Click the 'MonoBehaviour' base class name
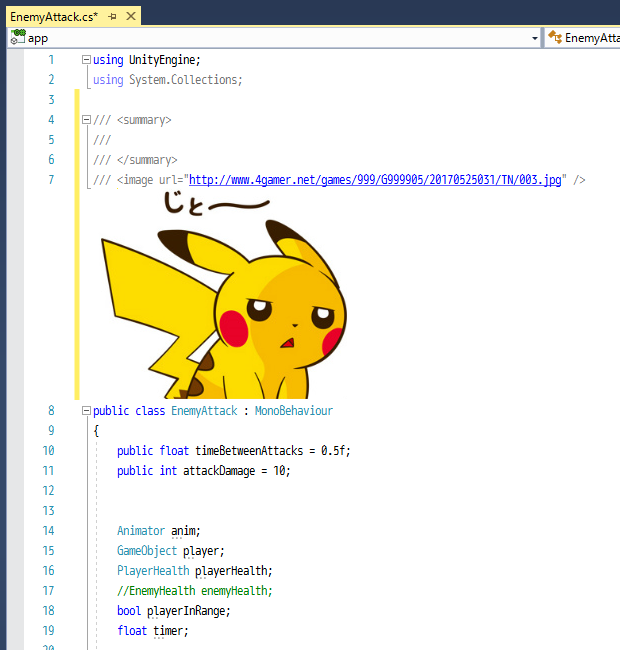This screenshot has height=650, width=620. tap(294, 411)
